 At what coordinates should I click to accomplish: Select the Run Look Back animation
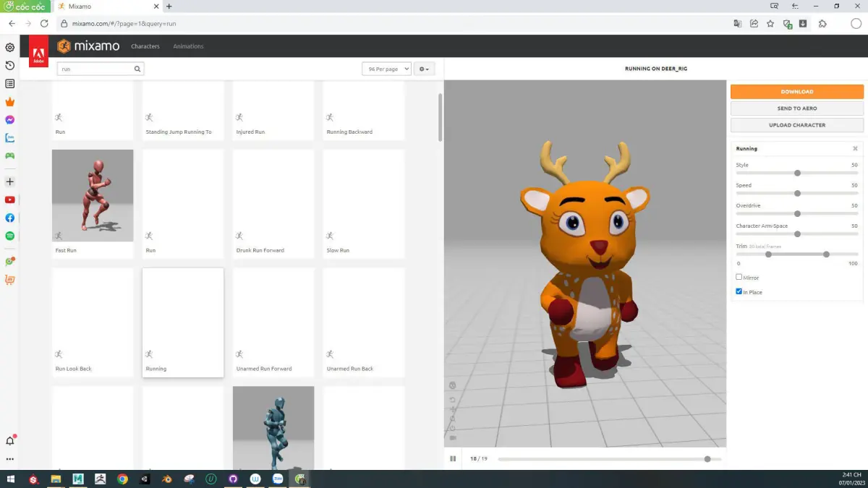(x=93, y=322)
